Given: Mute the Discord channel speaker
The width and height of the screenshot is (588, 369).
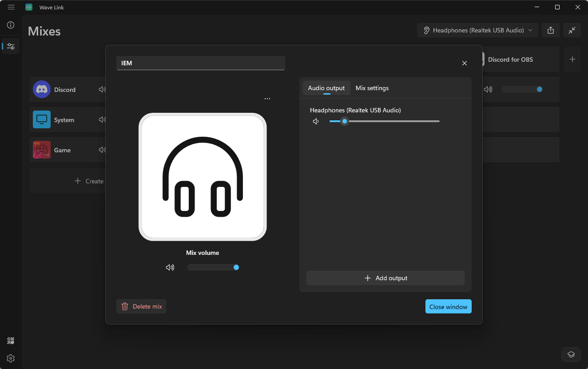Looking at the screenshot, I should click(102, 90).
